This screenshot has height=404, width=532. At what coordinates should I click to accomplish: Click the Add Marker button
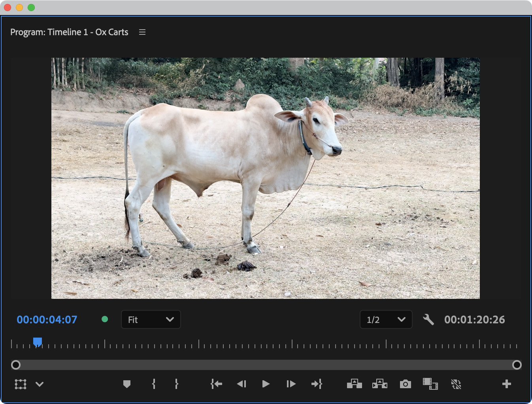(x=127, y=384)
